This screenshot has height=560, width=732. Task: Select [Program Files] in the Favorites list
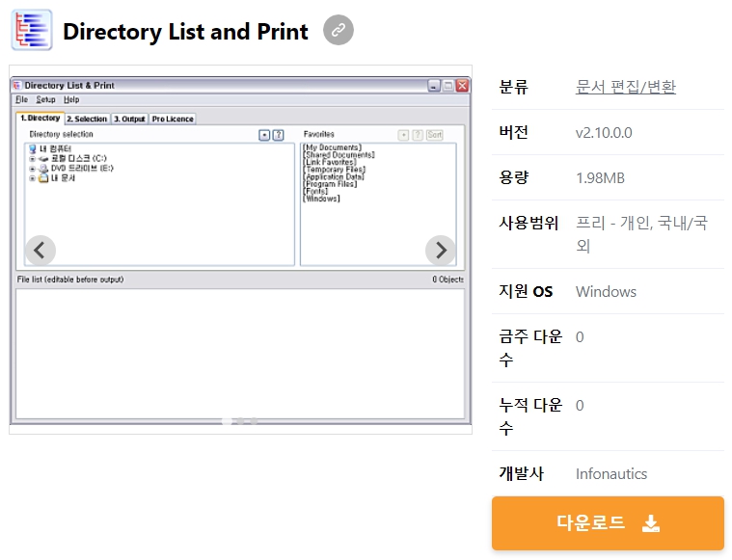coord(330,184)
